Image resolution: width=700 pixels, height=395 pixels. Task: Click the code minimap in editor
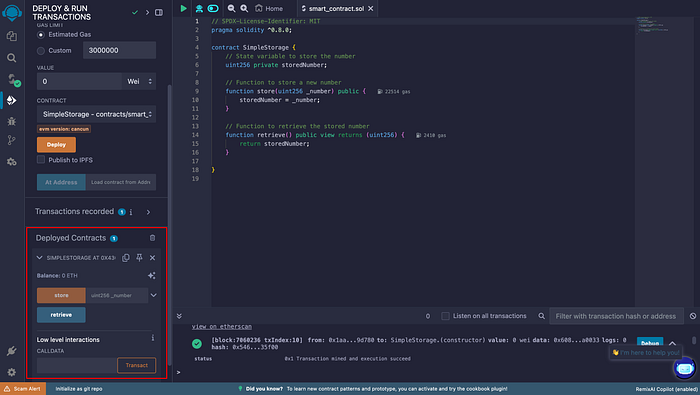pyautogui.click(x=653, y=25)
